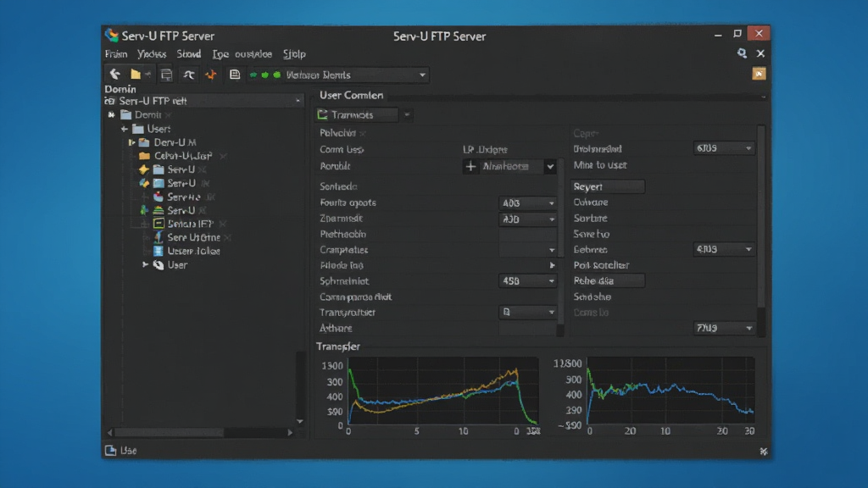Open the Transyroltser dropdown
Image resolution: width=868 pixels, height=488 pixels.
527,312
